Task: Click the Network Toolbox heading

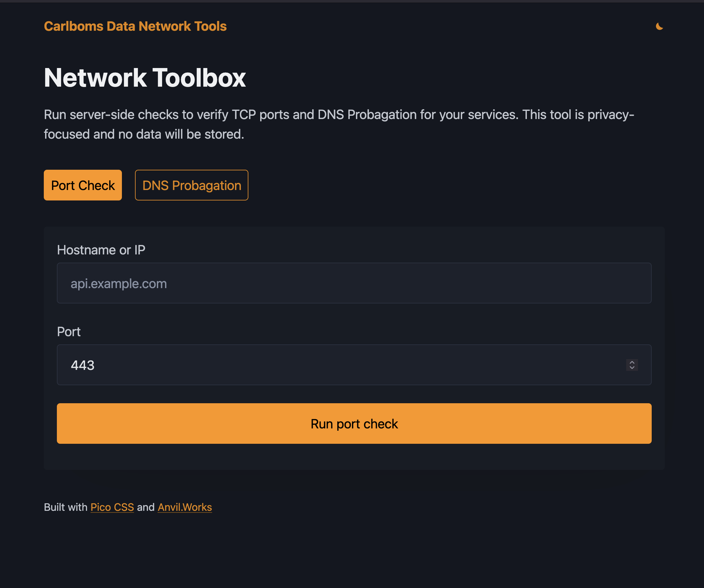Action: point(145,78)
